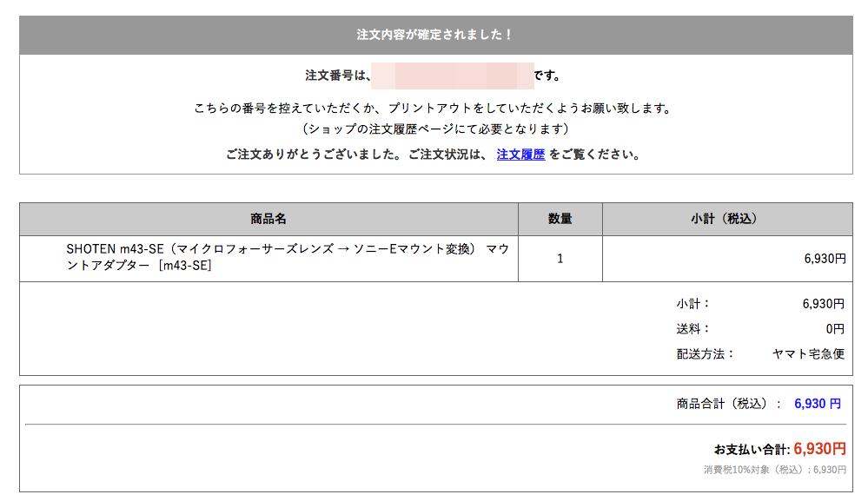Click the 数量 column header
The width and height of the screenshot is (868, 501).
tap(560, 219)
